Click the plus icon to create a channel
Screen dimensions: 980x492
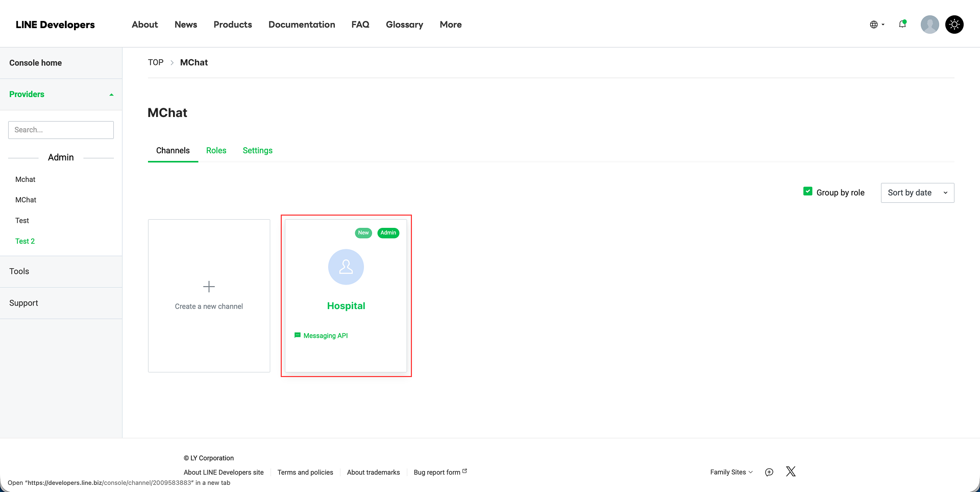[x=209, y=287]
